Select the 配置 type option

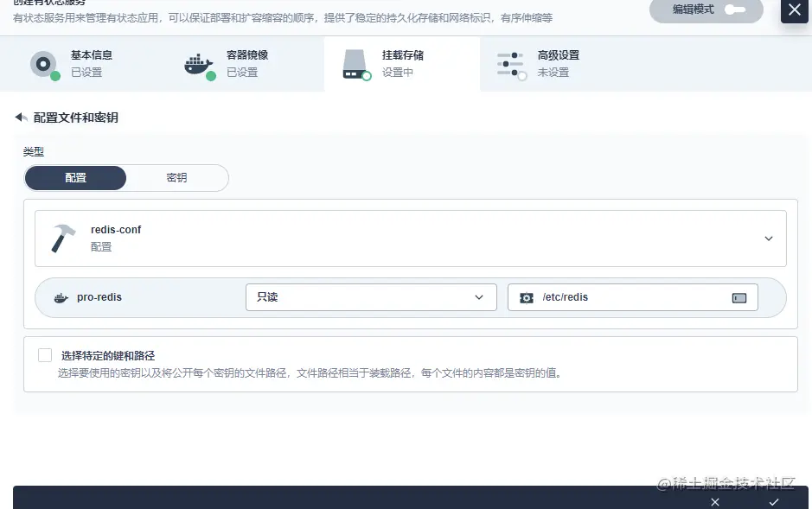[x=75, y=178]
